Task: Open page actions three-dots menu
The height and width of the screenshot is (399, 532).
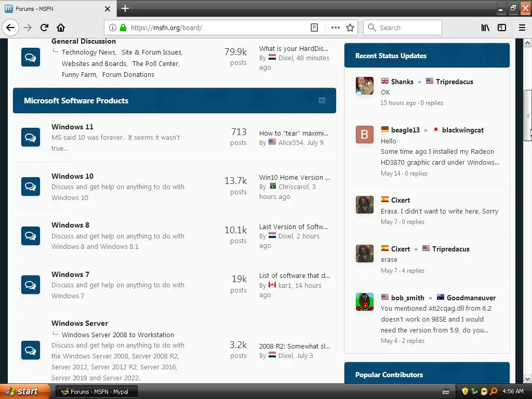Action: tap(335, 28)
